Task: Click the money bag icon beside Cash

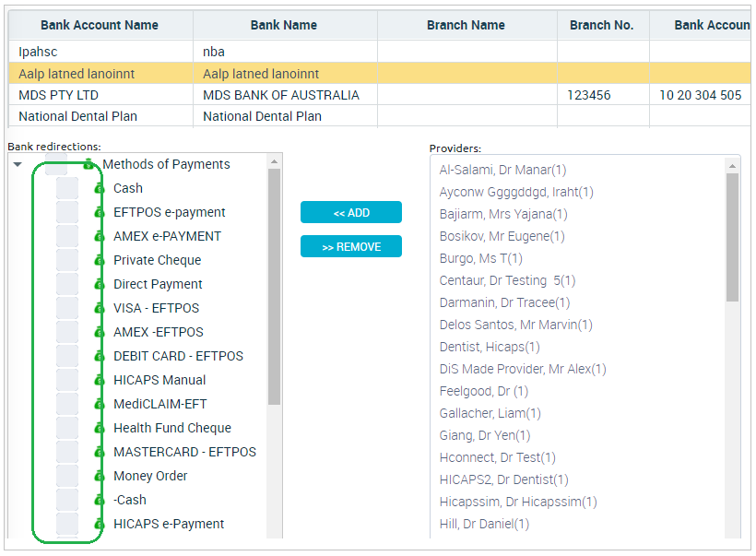Action: click(x=100, y=188)
